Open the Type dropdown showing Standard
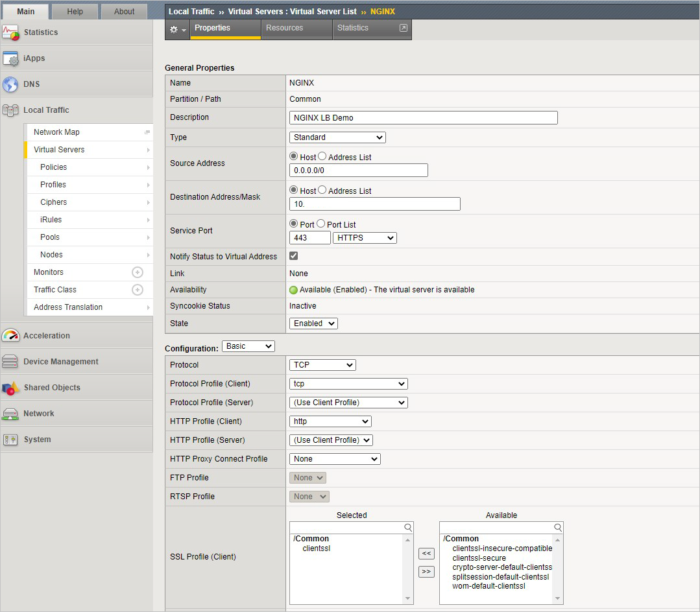700x612 pixels. click(337, 137)
